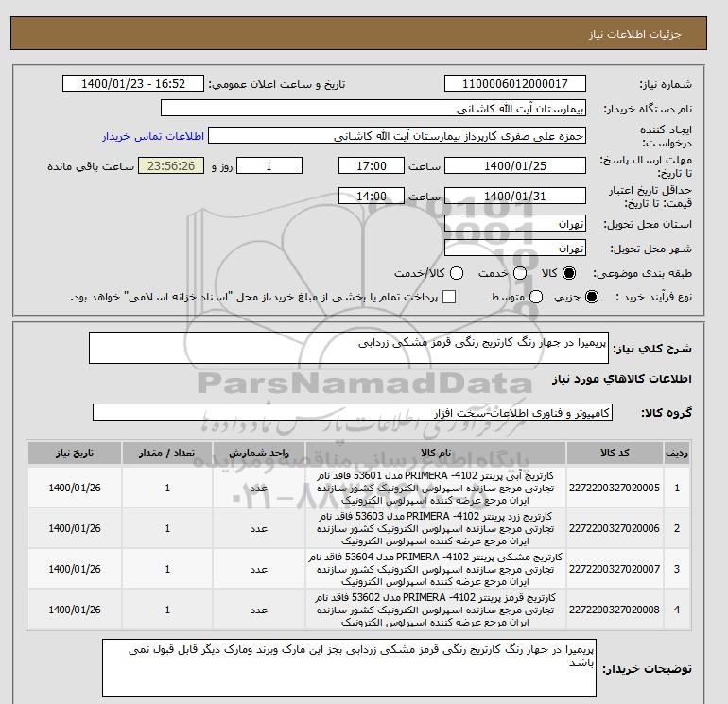
Task: Click the blue cartridge model 53601 name
Action: coord(436,488)
